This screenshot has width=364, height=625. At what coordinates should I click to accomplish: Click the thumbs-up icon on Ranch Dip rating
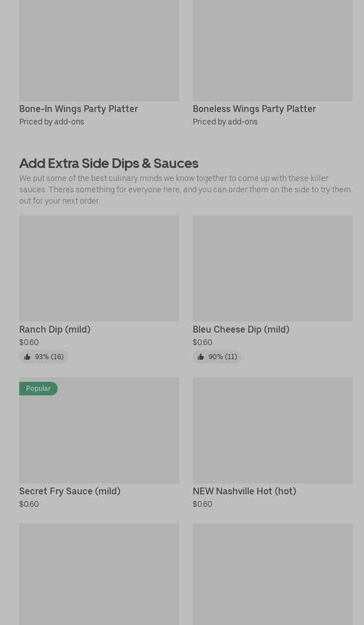coord(27,357)
